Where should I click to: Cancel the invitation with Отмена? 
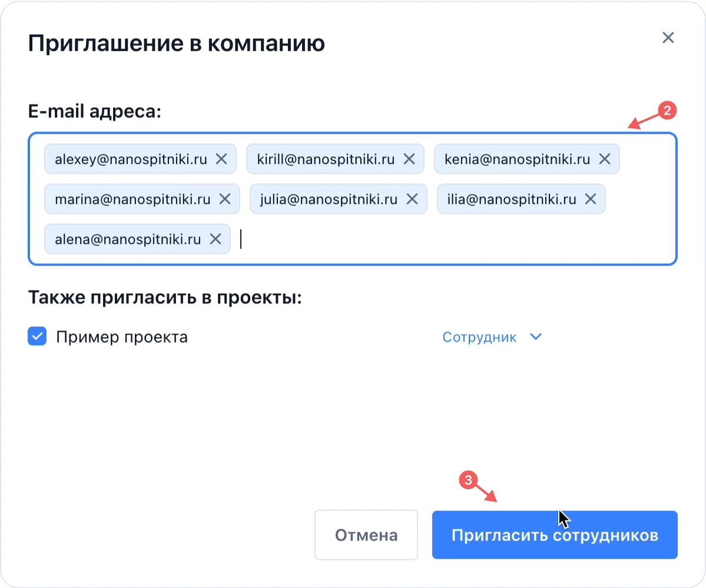[366, 534]
